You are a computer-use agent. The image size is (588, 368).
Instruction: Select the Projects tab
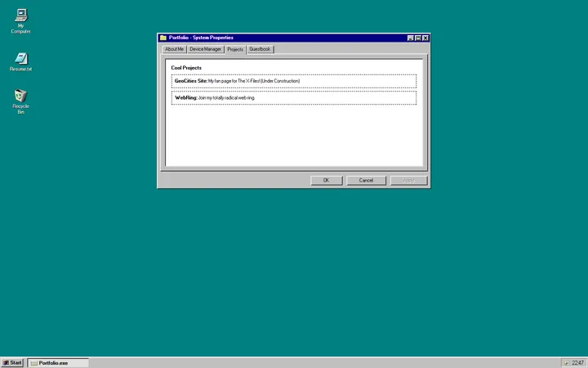pyautogui.click(x=235, y=49)
